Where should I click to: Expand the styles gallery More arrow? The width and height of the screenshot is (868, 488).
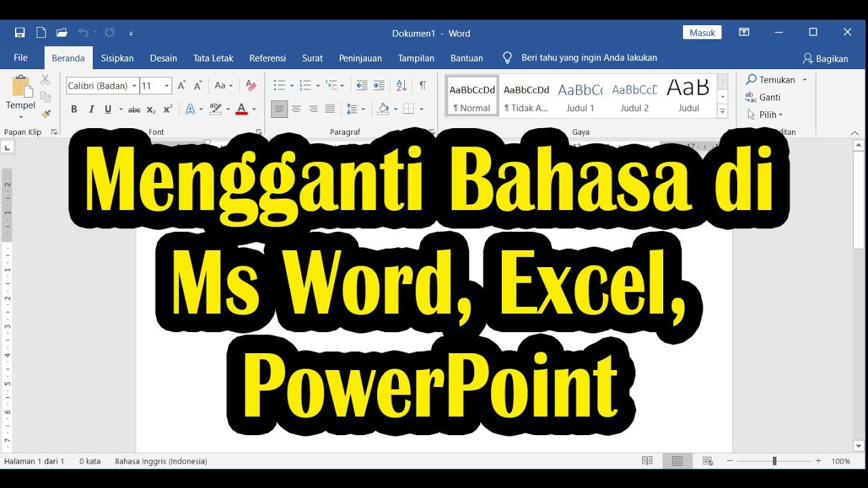(x=722, y=111)
